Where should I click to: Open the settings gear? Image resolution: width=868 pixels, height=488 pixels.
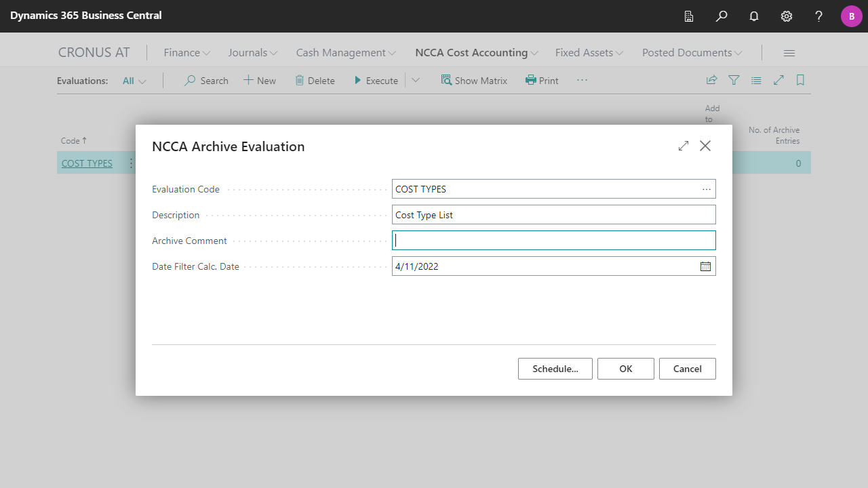[x=787, y=16]
